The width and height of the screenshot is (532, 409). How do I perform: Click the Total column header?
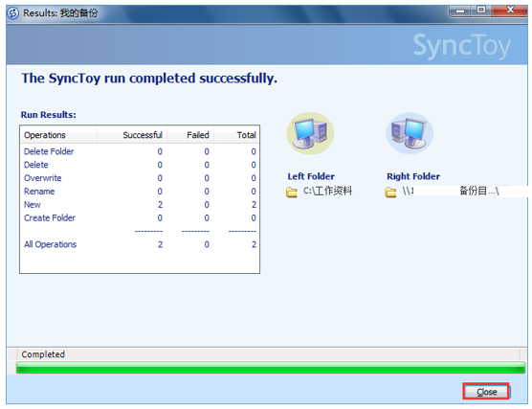(237, 135)
